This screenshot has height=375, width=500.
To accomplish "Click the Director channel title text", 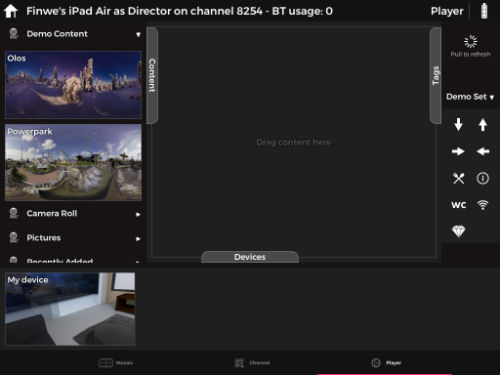I will tap(179, 11).
